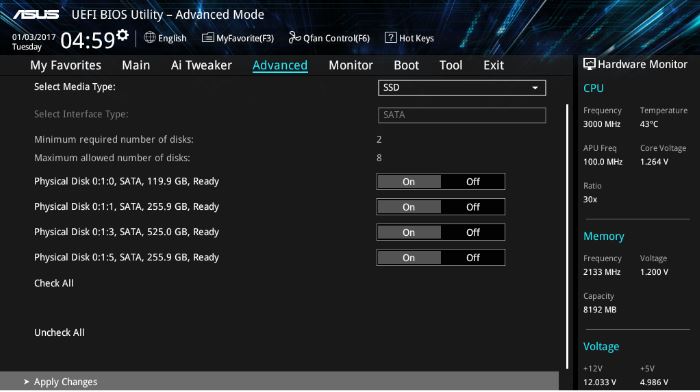Select English language option
Image resolution: width=700 pixels, height=392 pixels.
172,38
